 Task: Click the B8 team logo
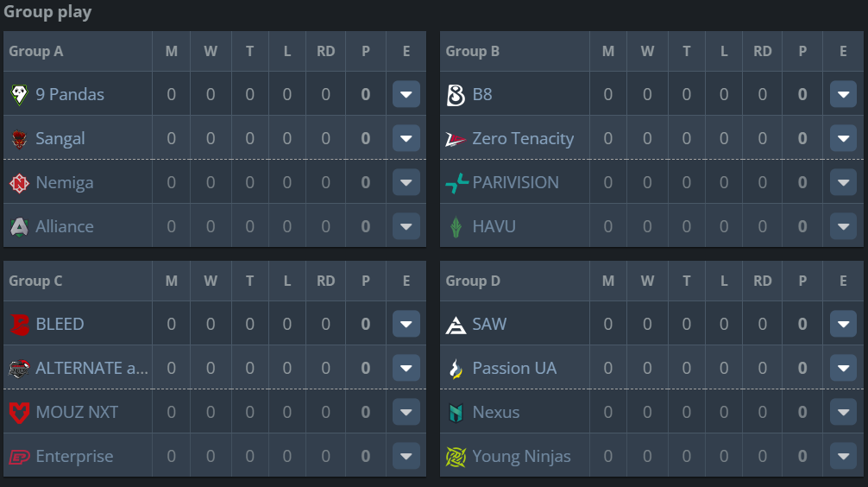456,94
